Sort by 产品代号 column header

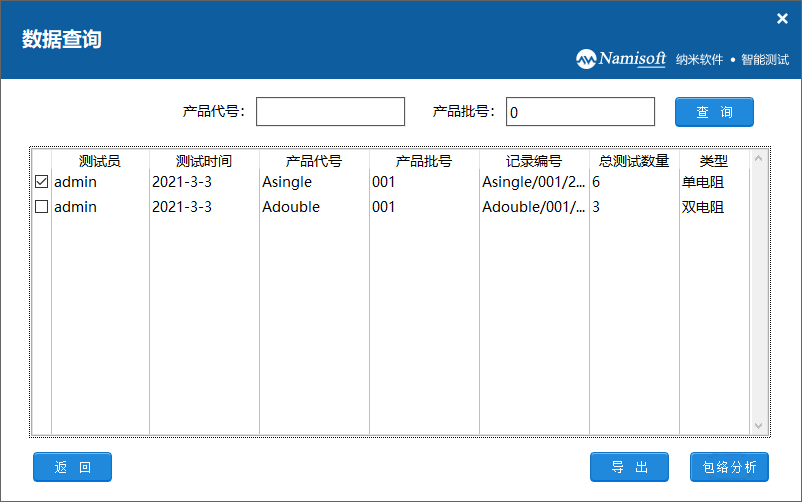[314, 161]
